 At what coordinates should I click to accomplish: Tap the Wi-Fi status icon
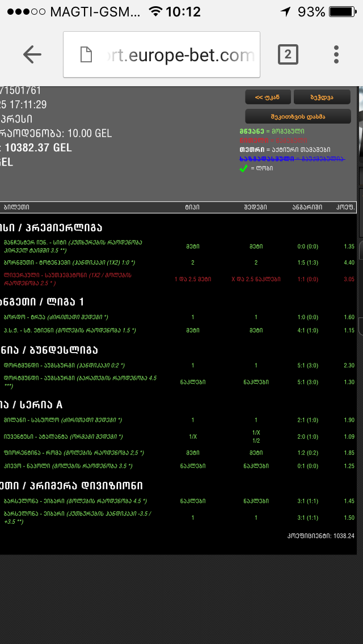point(155,11)
